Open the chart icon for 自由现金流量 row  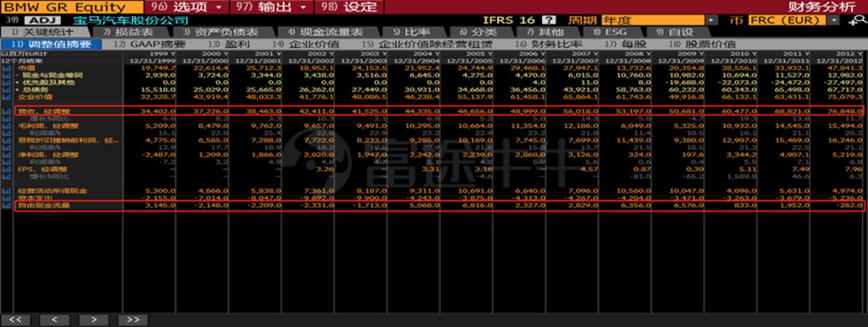[7, 205]
